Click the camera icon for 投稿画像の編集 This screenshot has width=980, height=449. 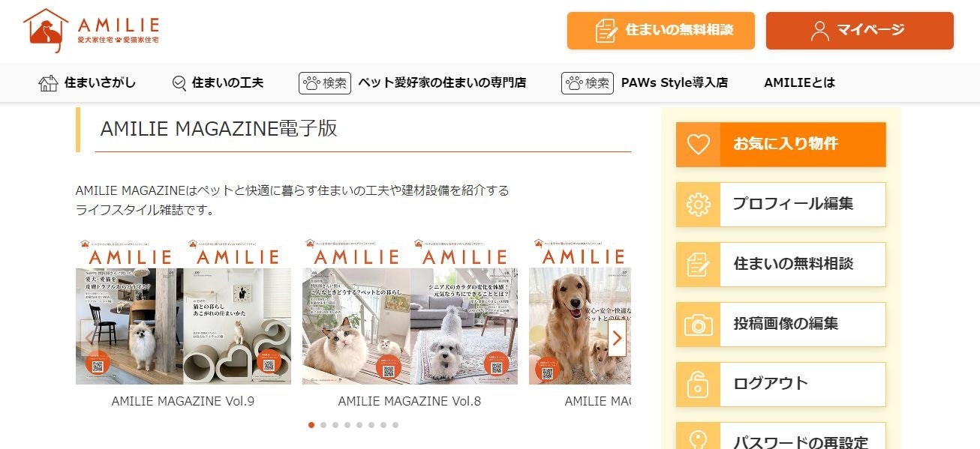pyautogui.click(x=698, y=324)
